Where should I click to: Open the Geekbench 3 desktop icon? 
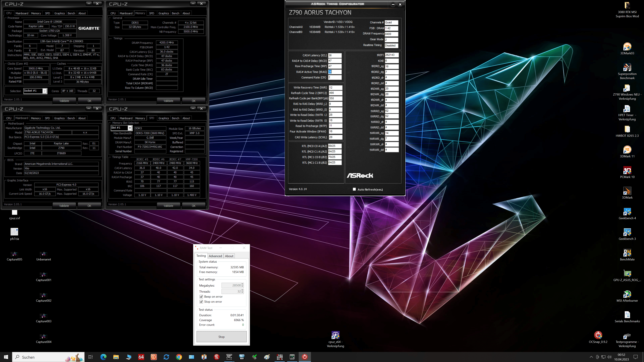click(x=627, y=234)
